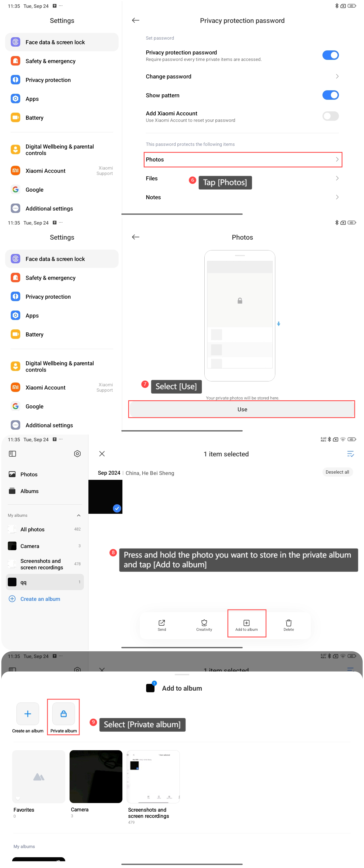Image resolution: width=364 pixels, height=868 pixels.
Task: Disable the Privacy protection password switch
Action: pyautogui.click(x=330, y=55)
